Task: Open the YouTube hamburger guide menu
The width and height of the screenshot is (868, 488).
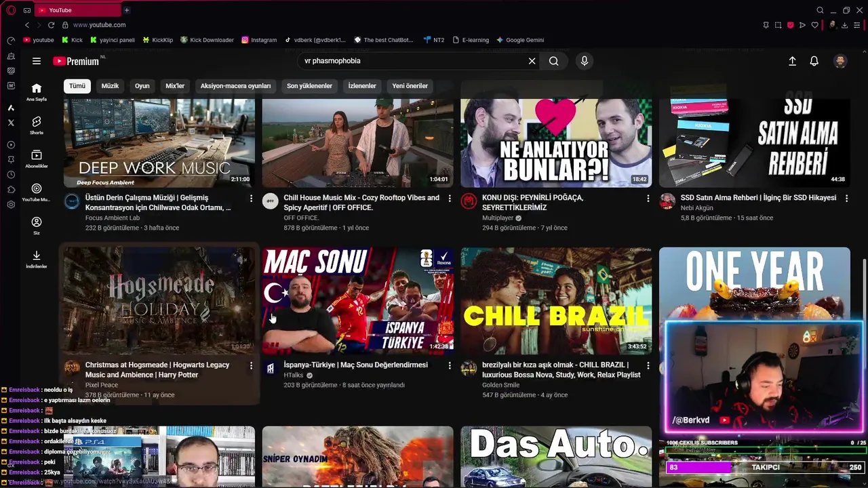Action: [x=37, y=61]
